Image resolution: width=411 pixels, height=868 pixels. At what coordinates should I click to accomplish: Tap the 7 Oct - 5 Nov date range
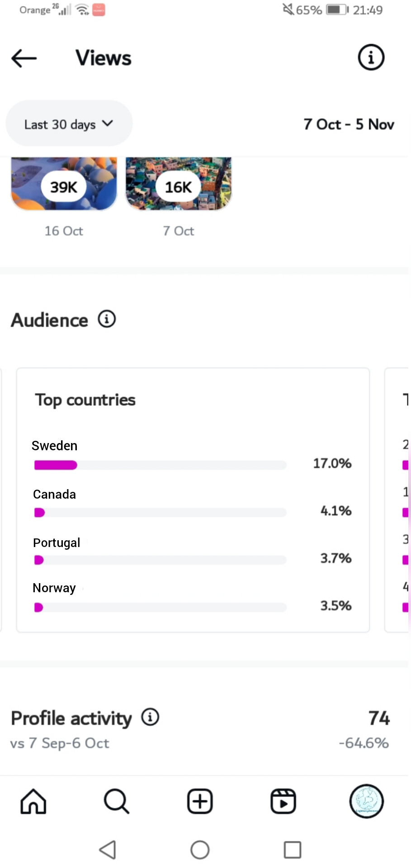click(349, 124)
